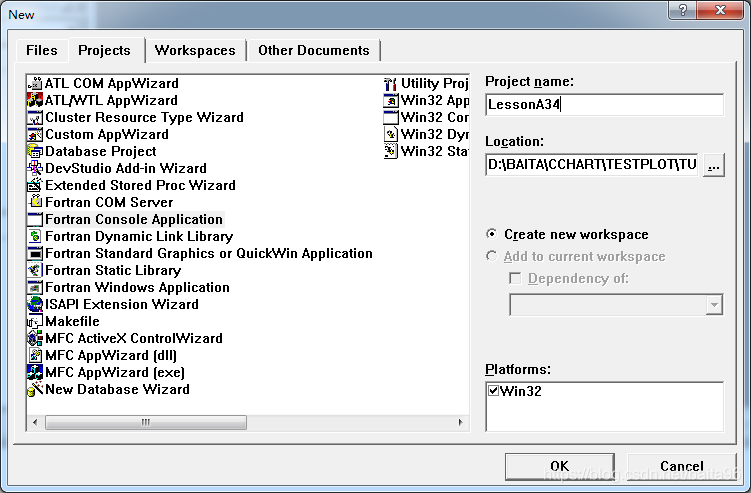This screenshot has height=493, width=751.
Task: Select the Extended Stored Proc Wizard icon
Action: 35,185
